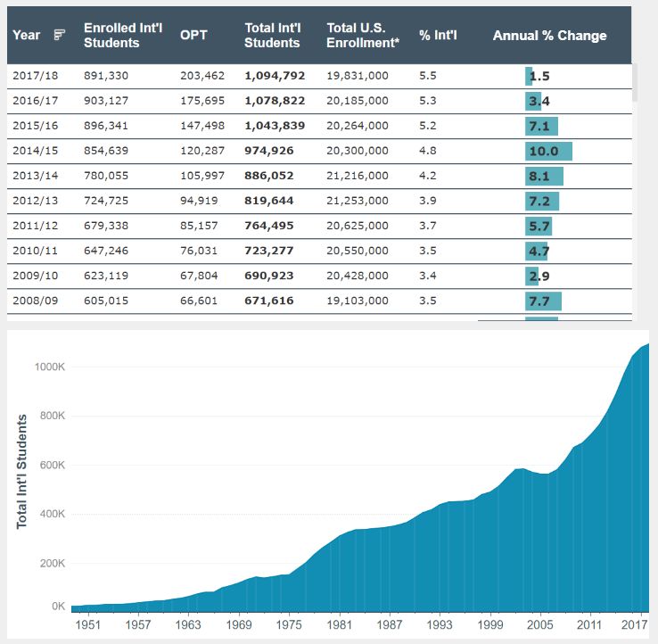Select the 2012/13 year row label

click(36, 201)
